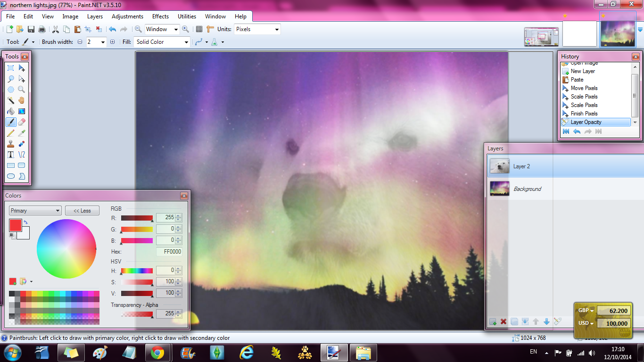Image resolution: width=644 pixels, height=362 pixels.
Task: Select the Ellipse shape tool
Action: coord(11,176)
